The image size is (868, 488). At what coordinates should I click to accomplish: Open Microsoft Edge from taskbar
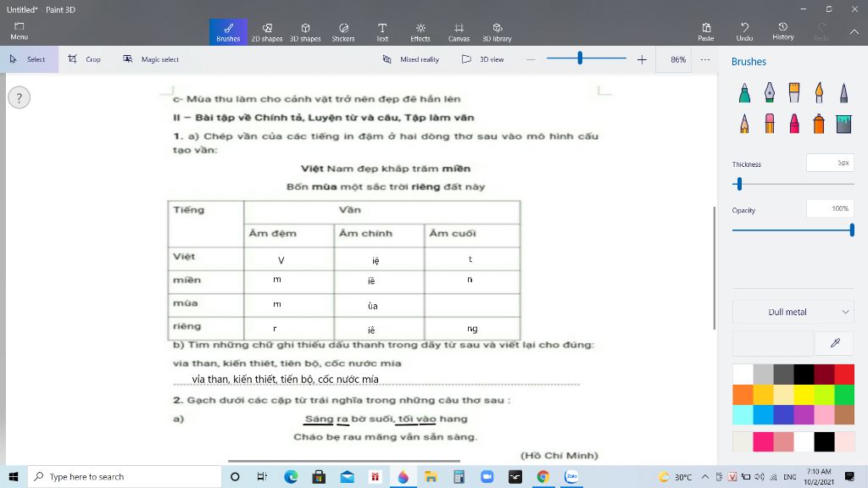291,476
